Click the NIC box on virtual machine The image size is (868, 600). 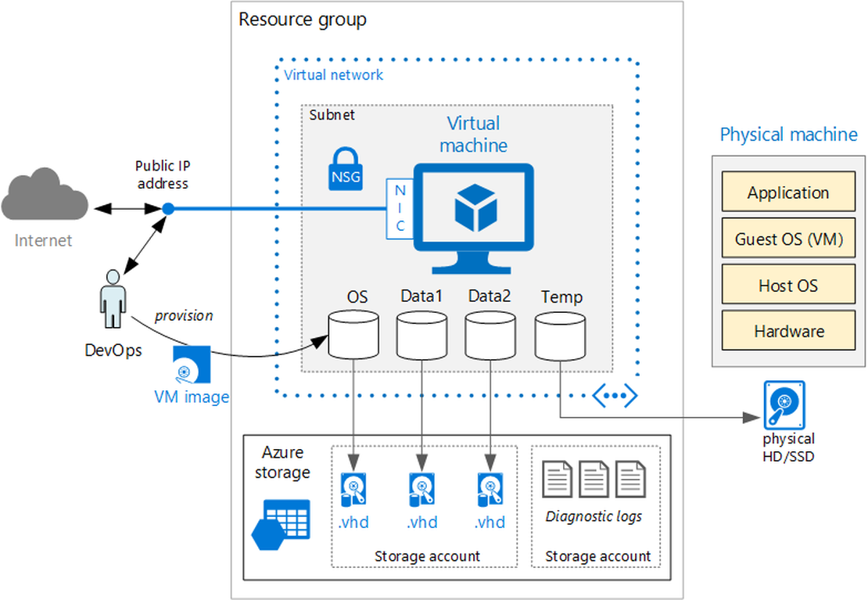pyautogui.click(x=400, y=208)
